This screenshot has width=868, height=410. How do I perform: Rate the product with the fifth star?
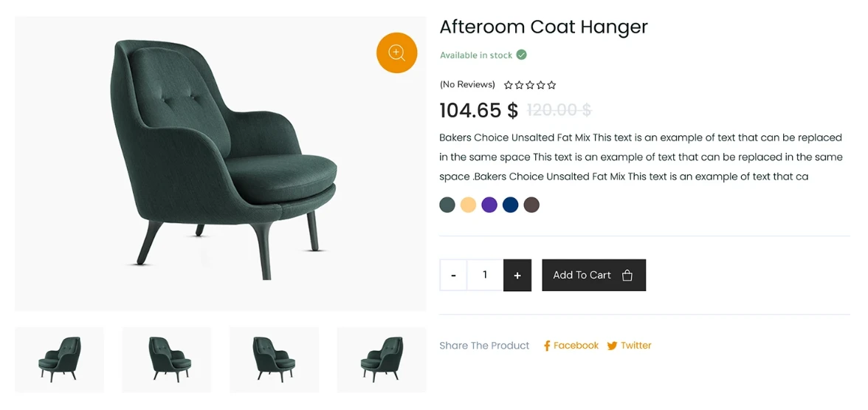[552, 85]
